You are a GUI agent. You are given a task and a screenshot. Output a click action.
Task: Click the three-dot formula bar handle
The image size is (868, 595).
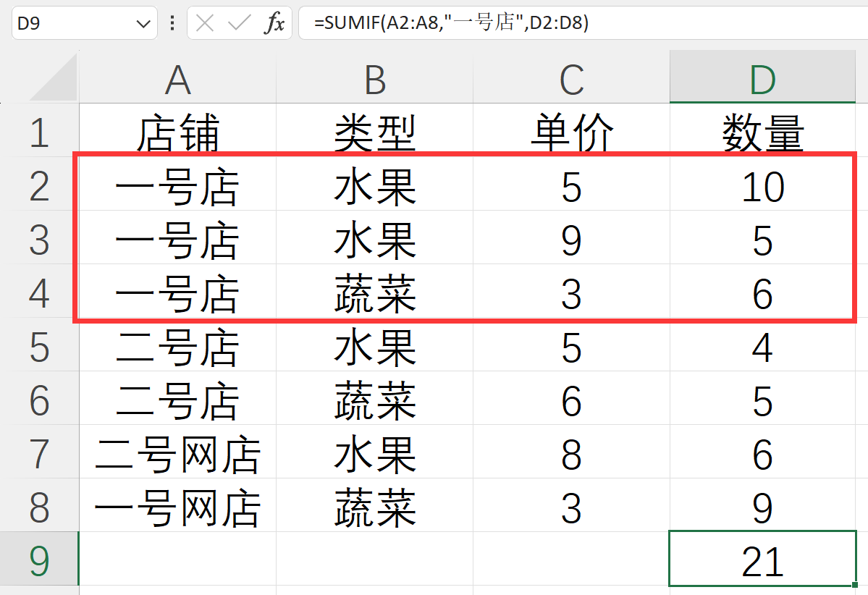click(172, 24)
